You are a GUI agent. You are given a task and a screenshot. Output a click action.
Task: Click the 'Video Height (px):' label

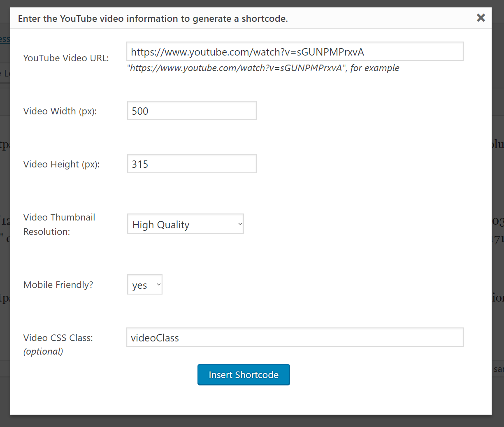[x=62, y=164]
